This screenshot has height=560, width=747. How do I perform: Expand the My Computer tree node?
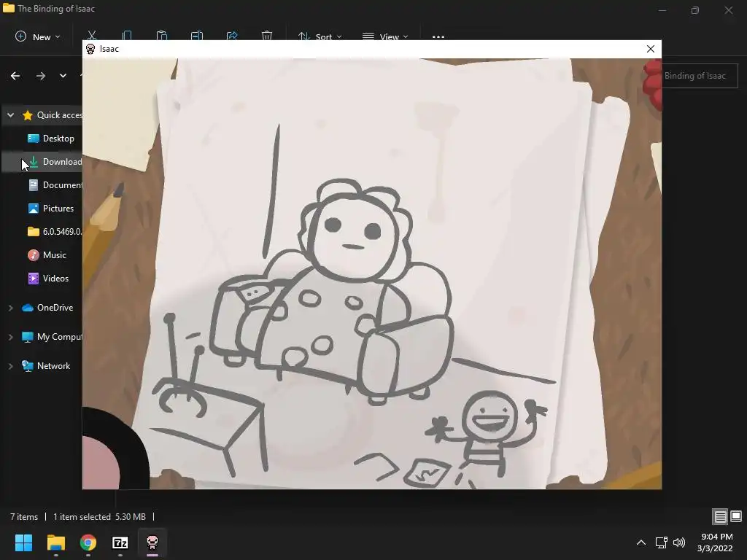click(x=10, y=337)
